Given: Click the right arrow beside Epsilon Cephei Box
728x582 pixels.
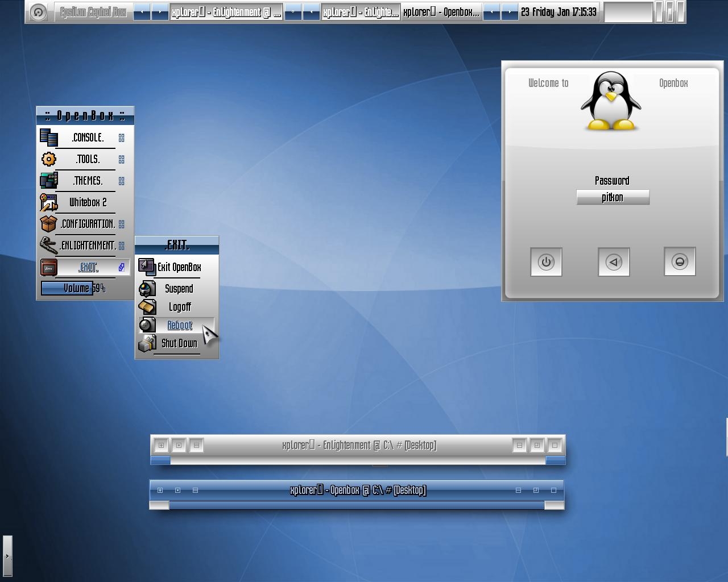Looking at the screenshot, I should (160, 12).
